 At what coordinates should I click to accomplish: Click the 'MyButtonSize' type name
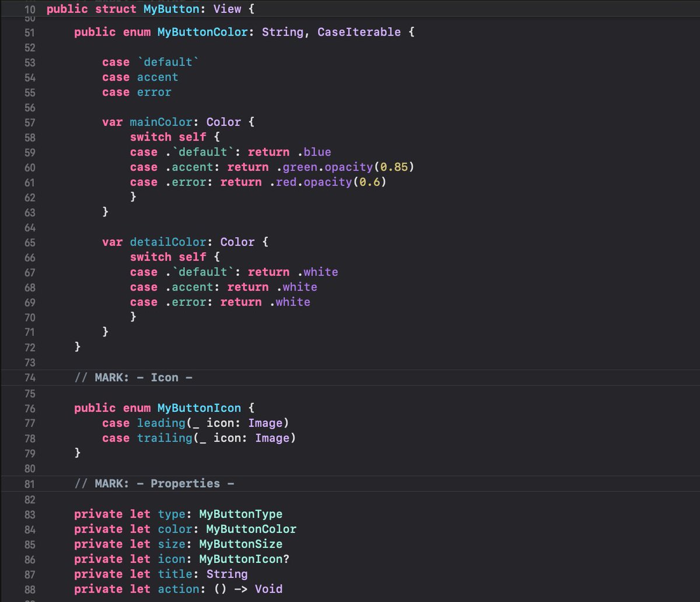click(x=241, y=544)
